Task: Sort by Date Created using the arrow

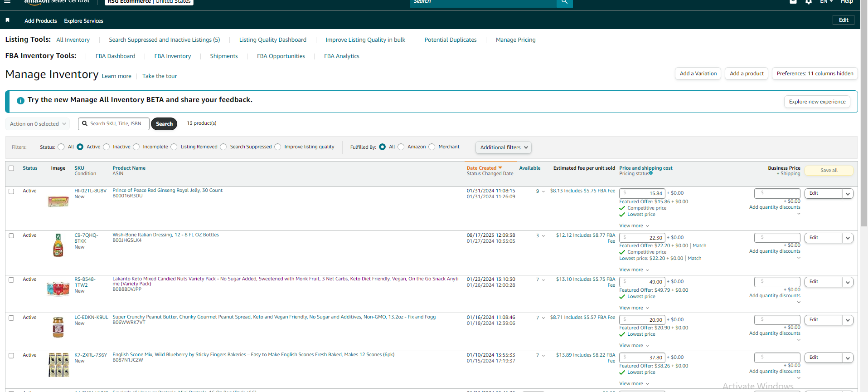Action: point(500,168)
